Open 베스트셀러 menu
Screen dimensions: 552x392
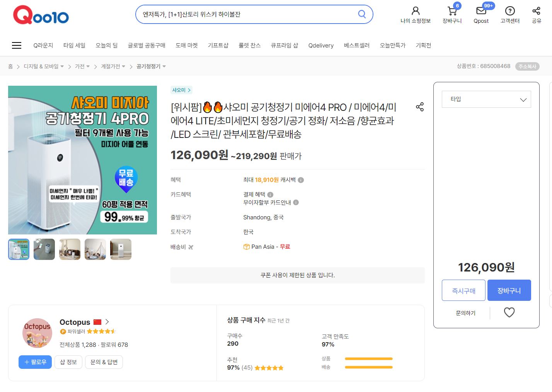tap(357, 45)
